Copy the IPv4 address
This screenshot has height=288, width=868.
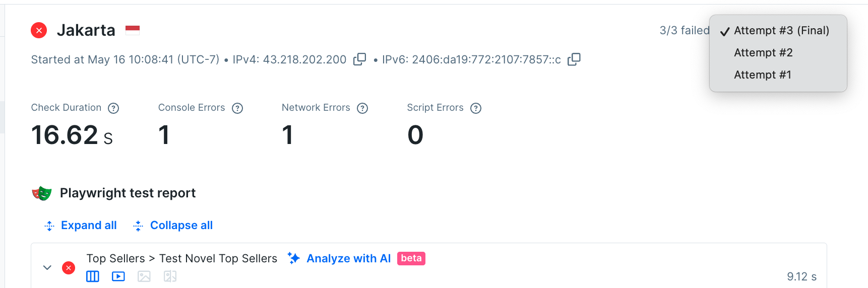pyautogui.click(x=359, y=59)
